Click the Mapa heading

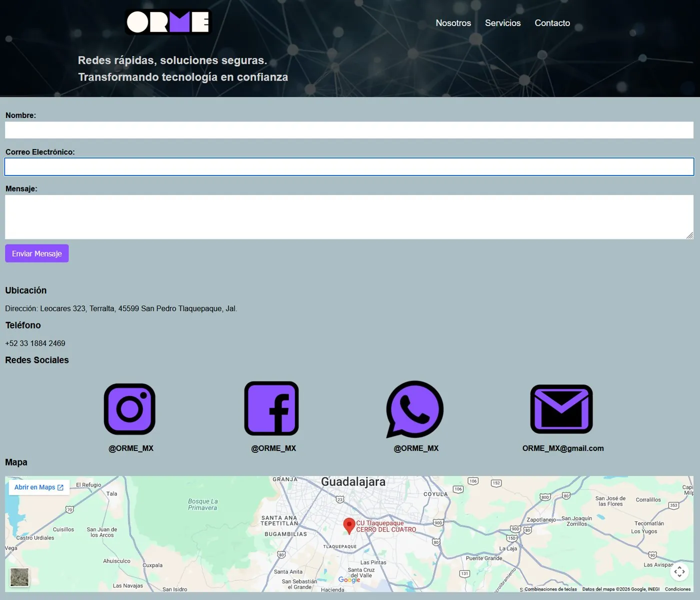click(x=16, y=462)
